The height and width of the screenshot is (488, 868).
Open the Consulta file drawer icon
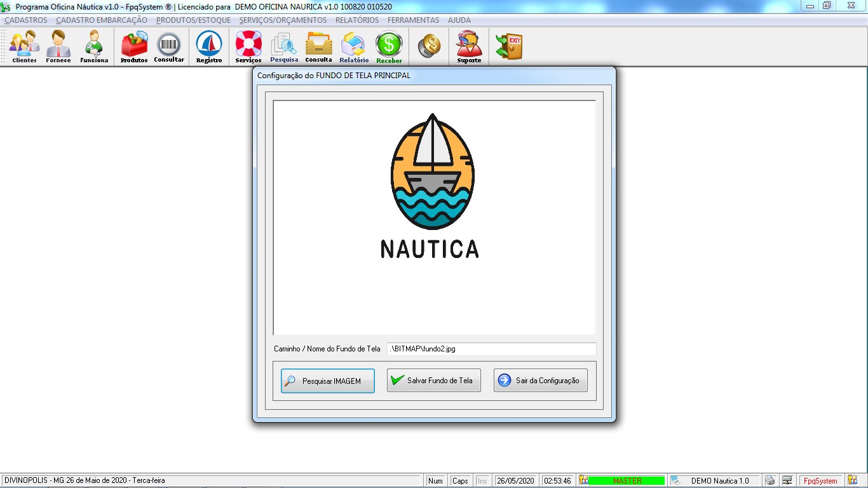(x=318, y=47)
